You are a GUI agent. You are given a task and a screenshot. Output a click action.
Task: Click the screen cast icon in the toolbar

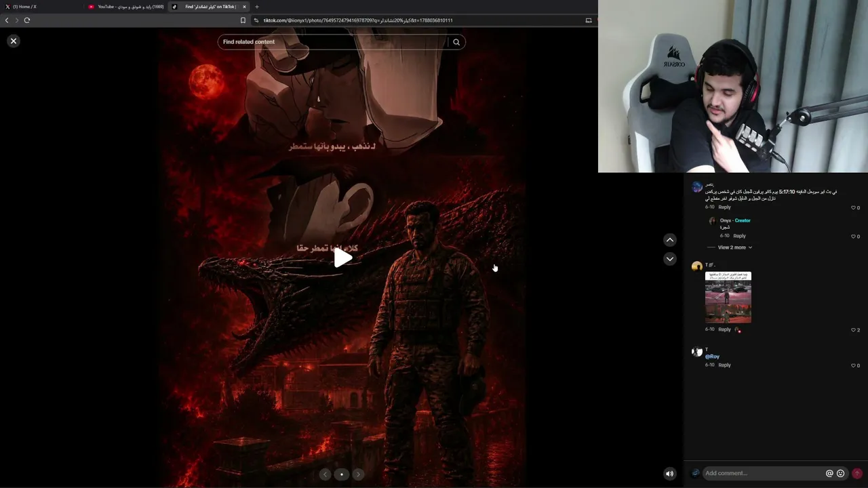pos(589,20)
